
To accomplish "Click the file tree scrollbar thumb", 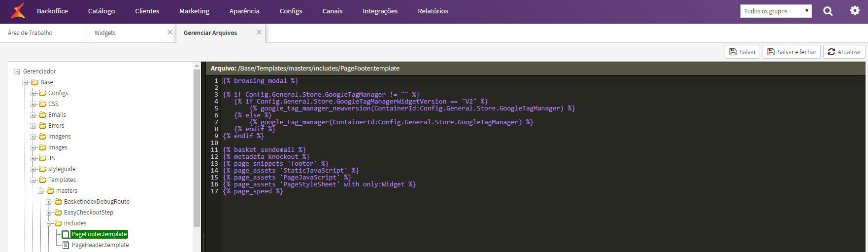I will (x=197, y=148).
